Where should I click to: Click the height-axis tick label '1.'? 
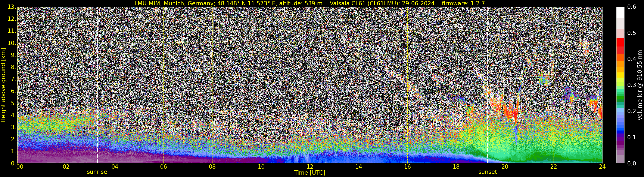(13, 151)
